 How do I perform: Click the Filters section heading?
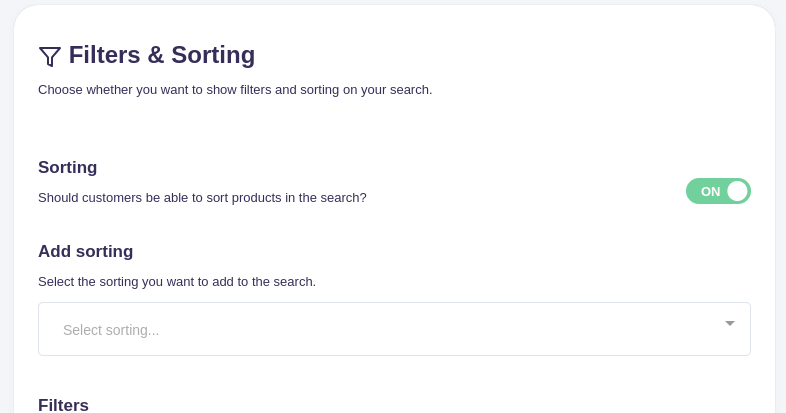point(63,405)
